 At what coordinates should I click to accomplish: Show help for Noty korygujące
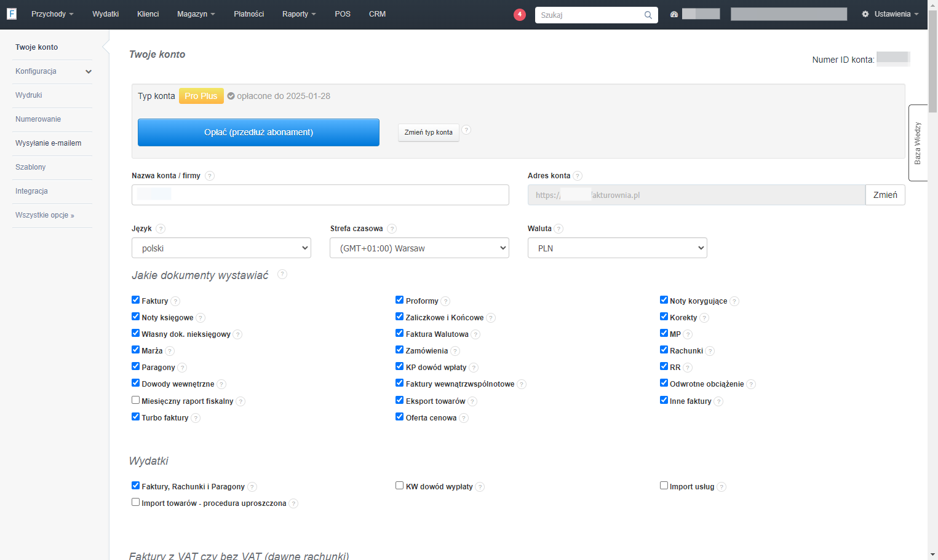(734, 301)
